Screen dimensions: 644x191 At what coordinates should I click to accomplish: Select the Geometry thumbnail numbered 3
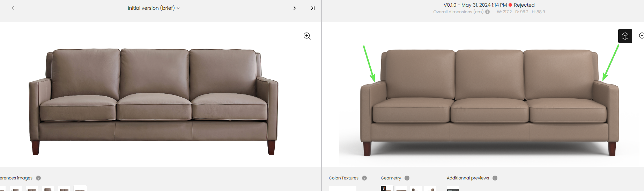pos(387,189)
